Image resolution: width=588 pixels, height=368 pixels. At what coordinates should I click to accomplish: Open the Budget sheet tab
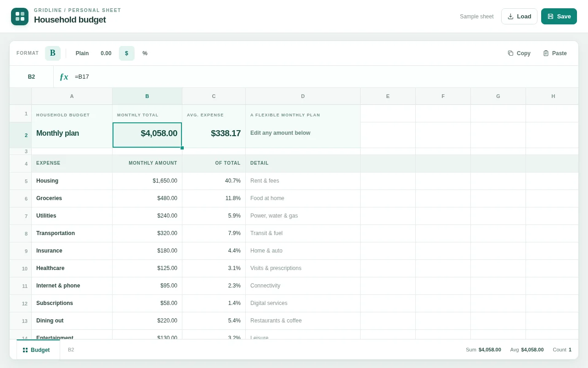[39, 350]
